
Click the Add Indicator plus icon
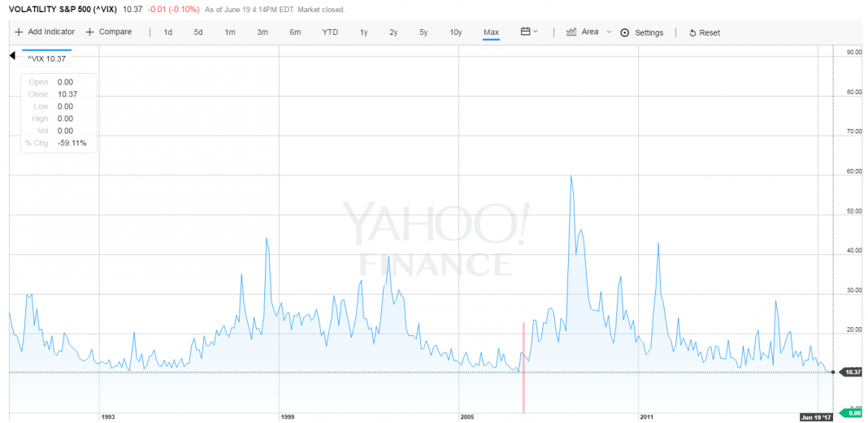click(x=19, y=32)
